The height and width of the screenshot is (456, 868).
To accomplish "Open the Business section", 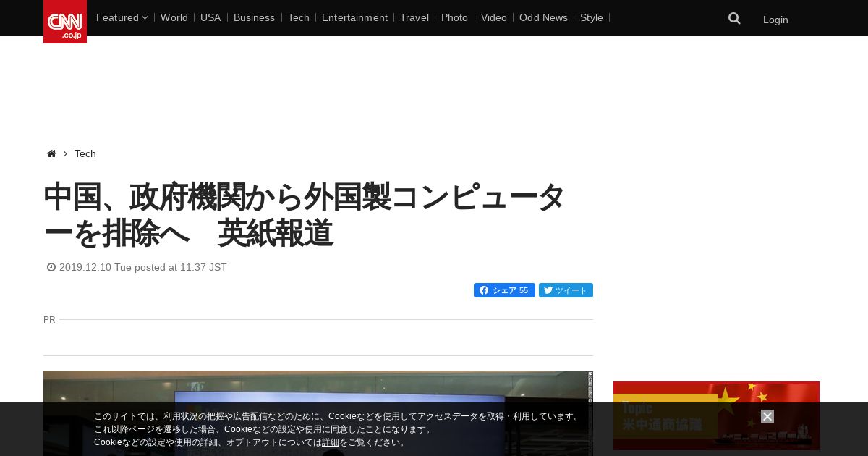I will [x=254, y=17].
